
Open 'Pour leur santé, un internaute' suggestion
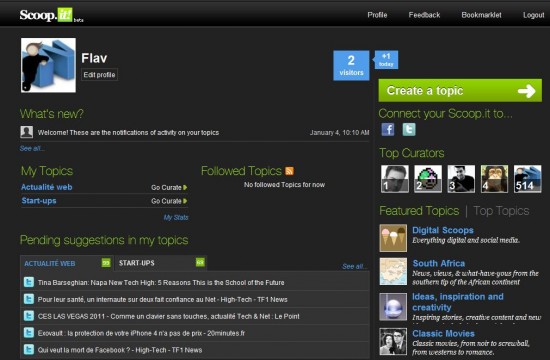162,299
